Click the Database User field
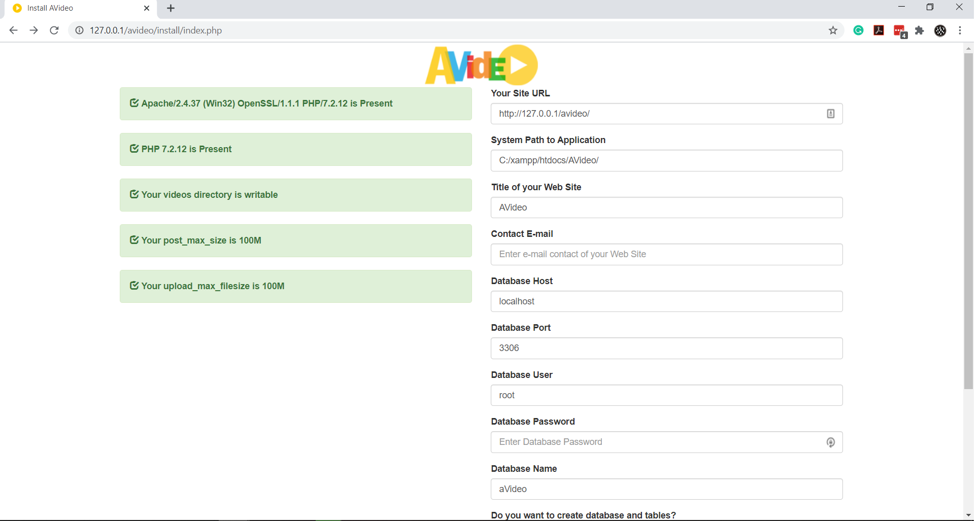Viewport: 980px width, 521px height. [x=666, y=395]
